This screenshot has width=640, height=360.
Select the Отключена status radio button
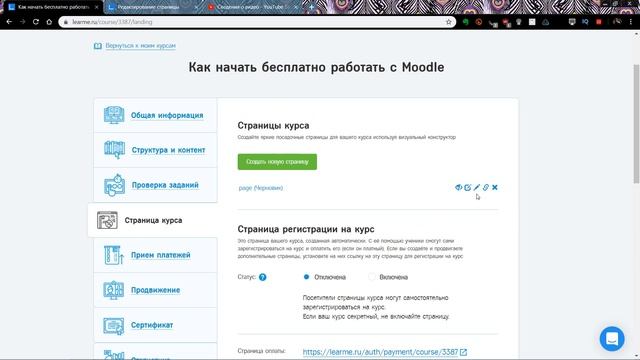click(306, 277)
